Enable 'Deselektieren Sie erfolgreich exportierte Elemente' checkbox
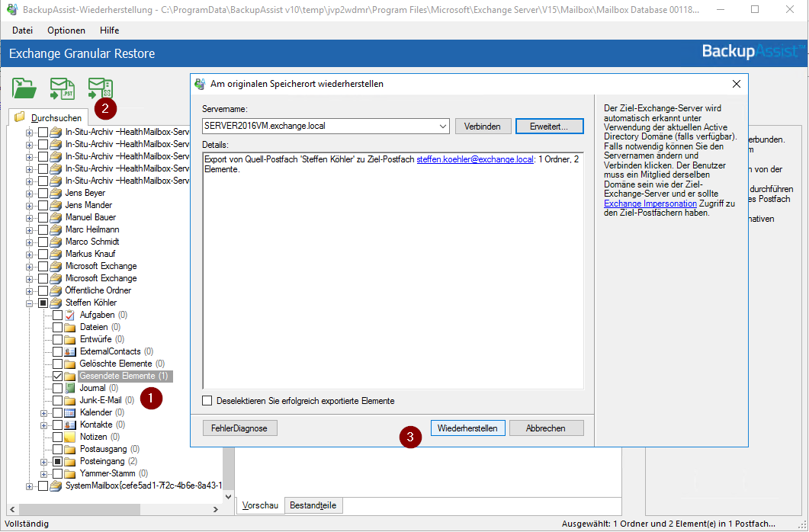Screen dimensions: 809x532 tap(207, 401)
